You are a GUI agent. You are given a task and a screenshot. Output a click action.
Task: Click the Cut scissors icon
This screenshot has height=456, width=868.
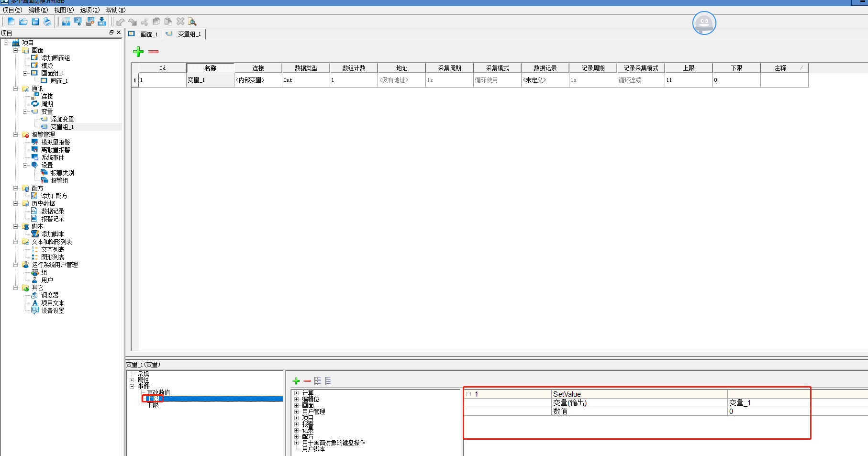(145, 22)
